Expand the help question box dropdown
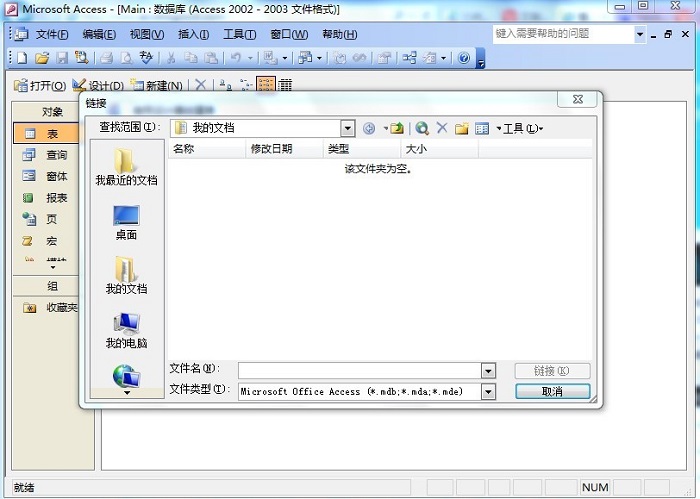Screen dimensions: 700x499 (x=640, y=34)
